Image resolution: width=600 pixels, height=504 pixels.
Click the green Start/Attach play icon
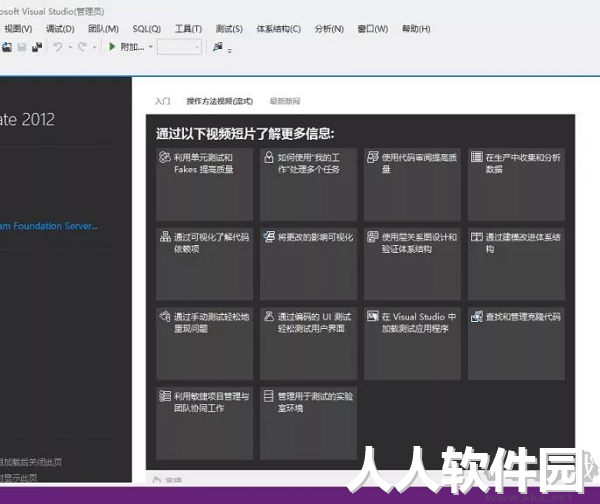click(x=112, y=47)
